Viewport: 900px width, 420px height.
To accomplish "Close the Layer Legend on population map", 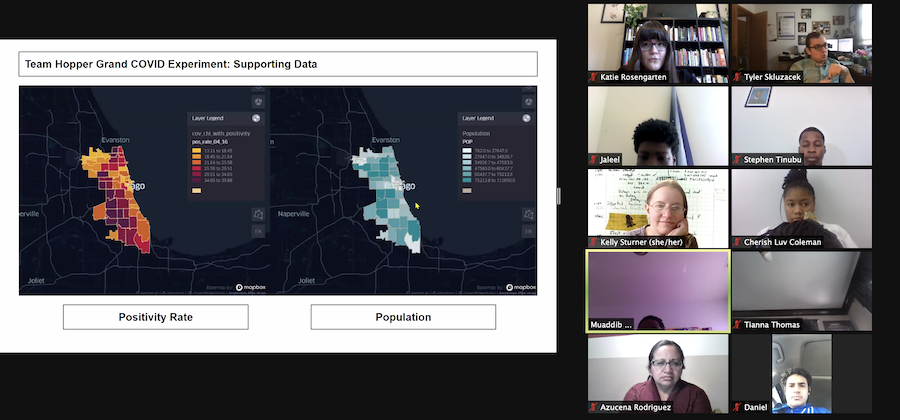I will pyautogui.click(x=527, y=117).
